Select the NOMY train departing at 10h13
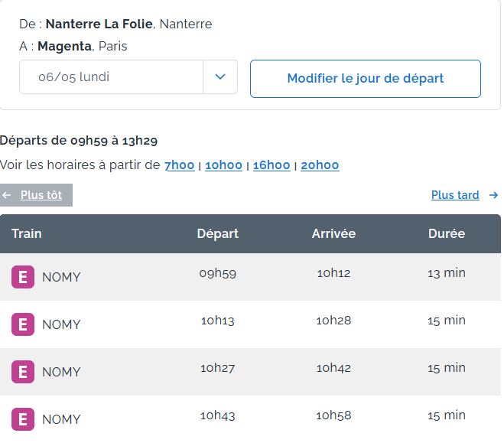504x443 pixels. [61, 324]
